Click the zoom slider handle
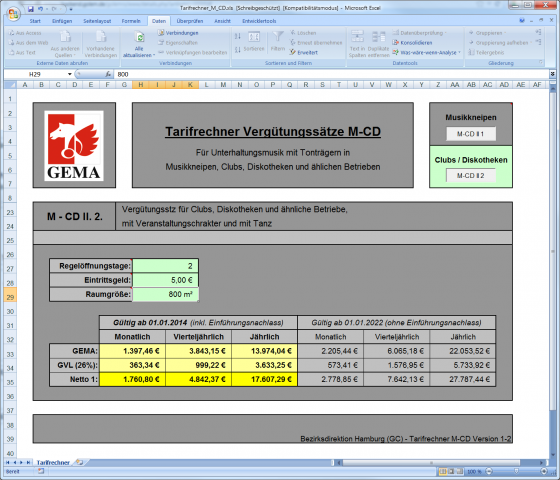 click(x=516, y=471)
